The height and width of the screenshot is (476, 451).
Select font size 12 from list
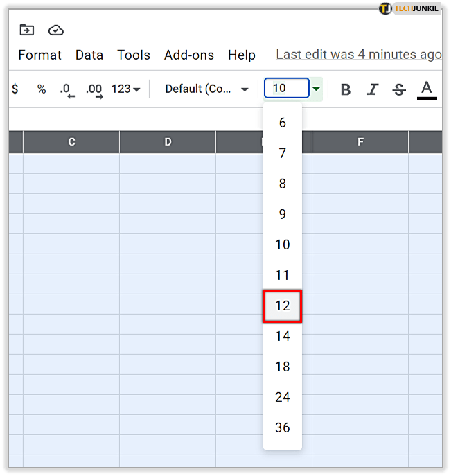[282, 306]
